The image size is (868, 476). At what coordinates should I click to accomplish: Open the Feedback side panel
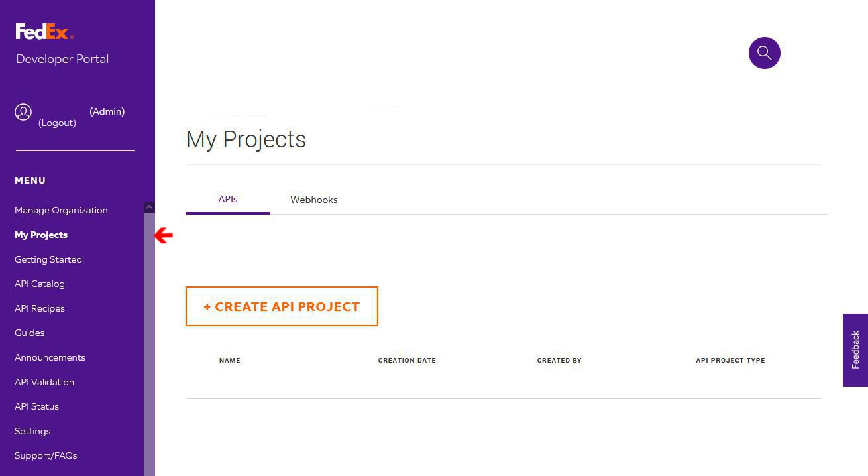click(855, 350)
